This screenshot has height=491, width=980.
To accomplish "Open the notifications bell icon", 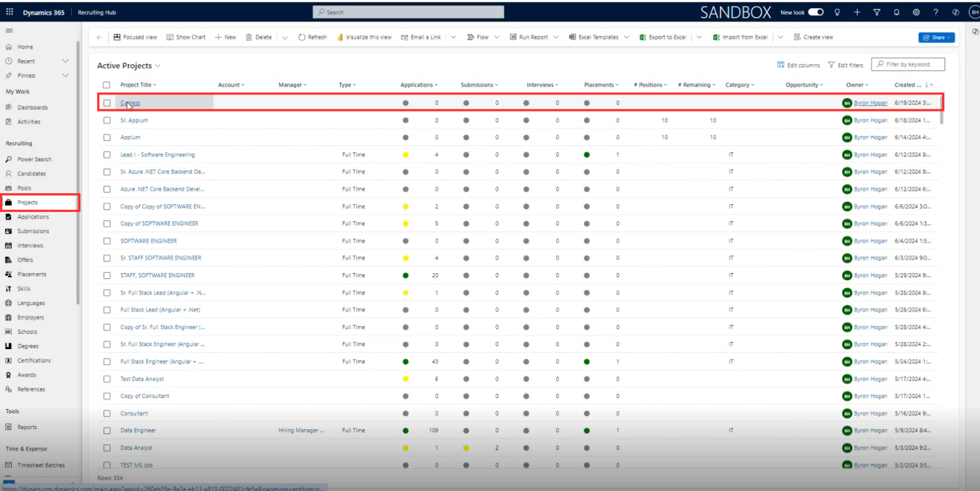I will pyautogui.click(x=897, y=12).
